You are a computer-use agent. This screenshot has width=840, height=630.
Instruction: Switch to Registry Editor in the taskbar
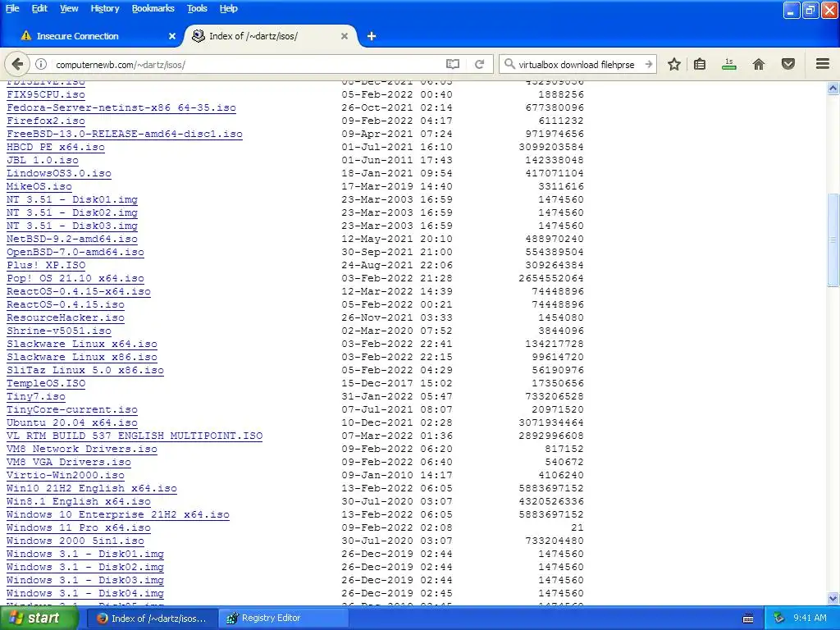285,619
